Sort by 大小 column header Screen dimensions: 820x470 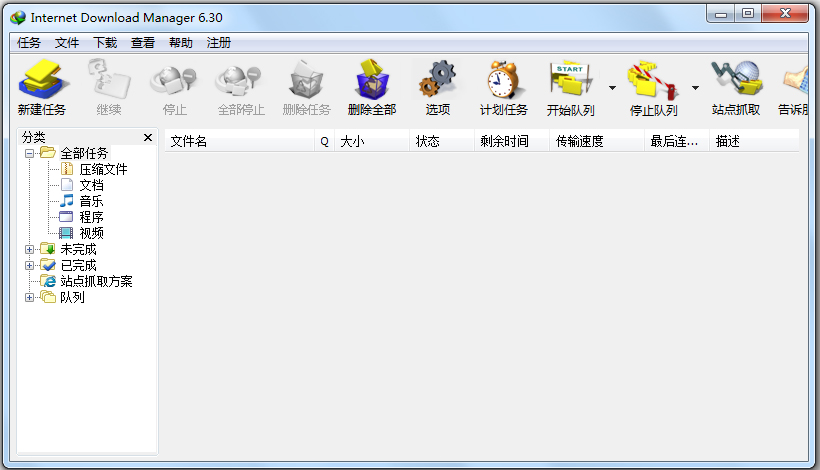point(372,141)
